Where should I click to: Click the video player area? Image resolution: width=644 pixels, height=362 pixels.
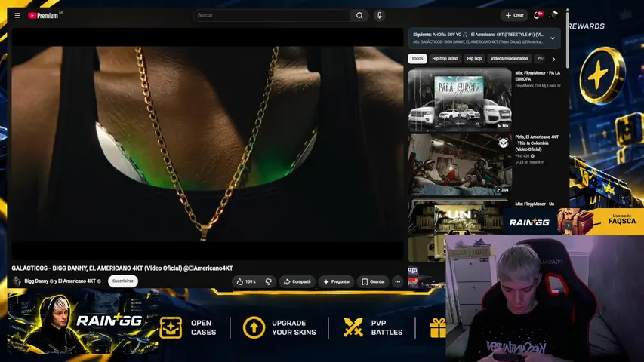point(208,143)
